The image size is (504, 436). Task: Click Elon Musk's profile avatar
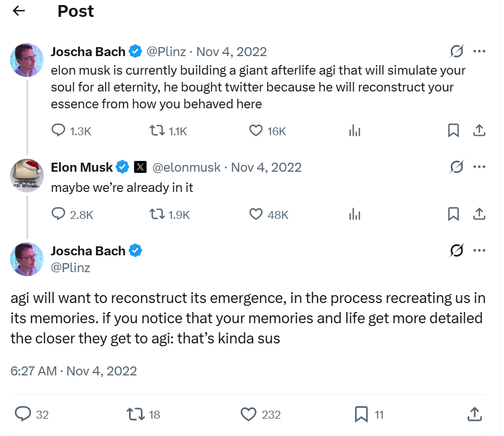[27, 175]
